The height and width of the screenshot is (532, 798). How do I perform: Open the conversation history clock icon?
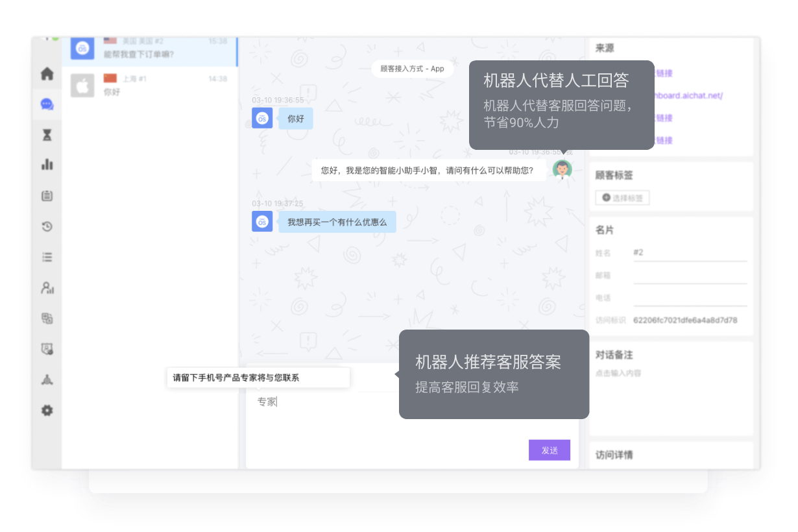tap(47, 226)
